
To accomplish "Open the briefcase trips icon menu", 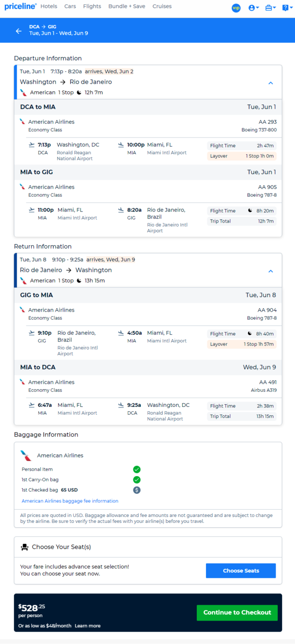I will tap(270, 8).
